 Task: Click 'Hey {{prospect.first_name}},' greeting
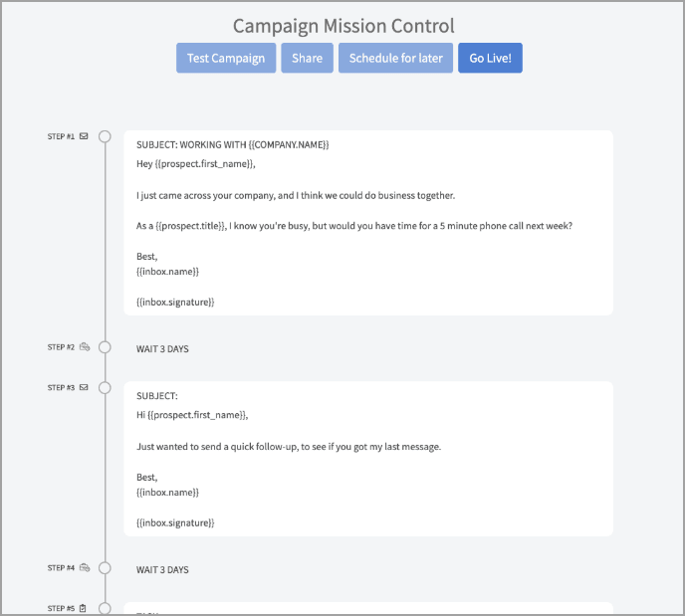pos(196,164)
